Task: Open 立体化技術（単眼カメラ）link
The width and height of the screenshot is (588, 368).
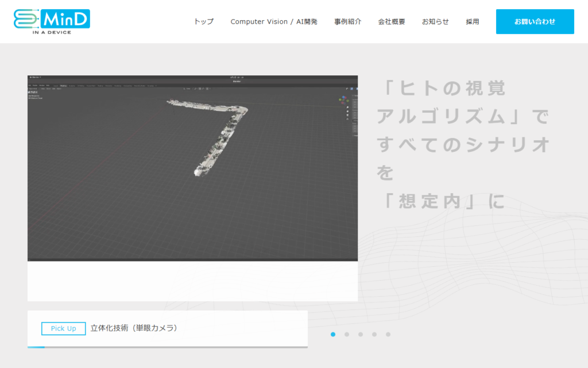Action: point(134,328)
